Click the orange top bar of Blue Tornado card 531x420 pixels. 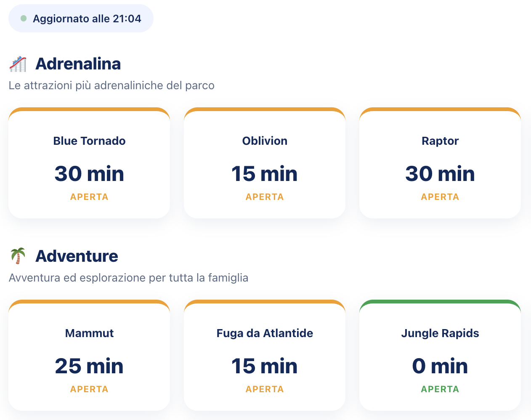[x=89, y=109]
